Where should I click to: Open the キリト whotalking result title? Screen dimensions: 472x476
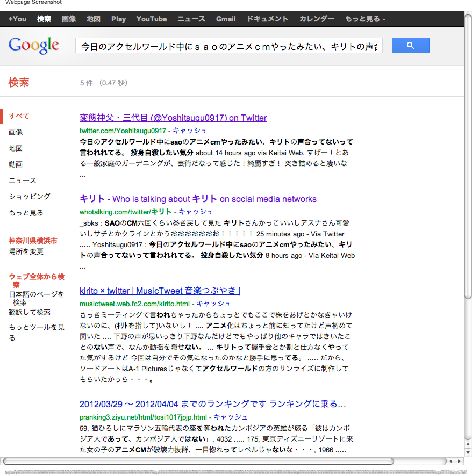(x=198, y=199)
